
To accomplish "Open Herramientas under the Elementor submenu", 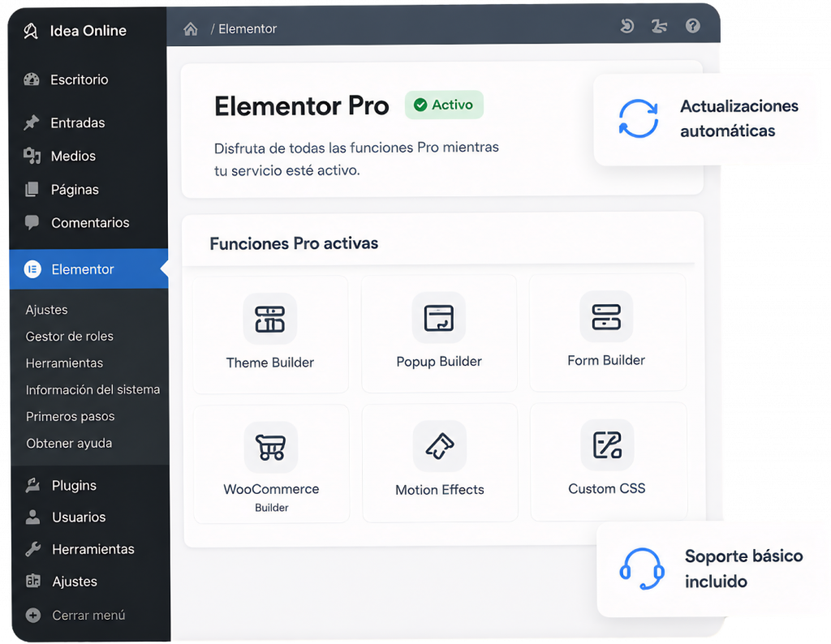I will (x=64, y=363).
